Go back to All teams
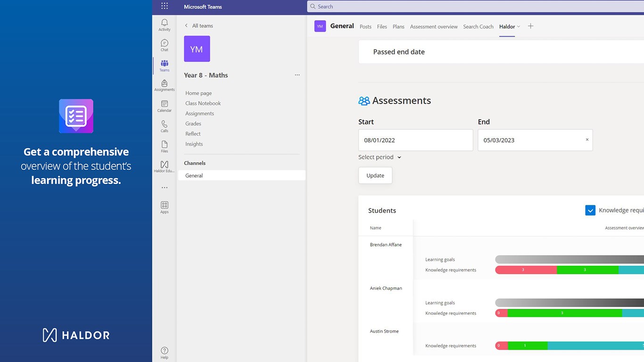The height and width of the screenshot is (362, 644). 198,25
